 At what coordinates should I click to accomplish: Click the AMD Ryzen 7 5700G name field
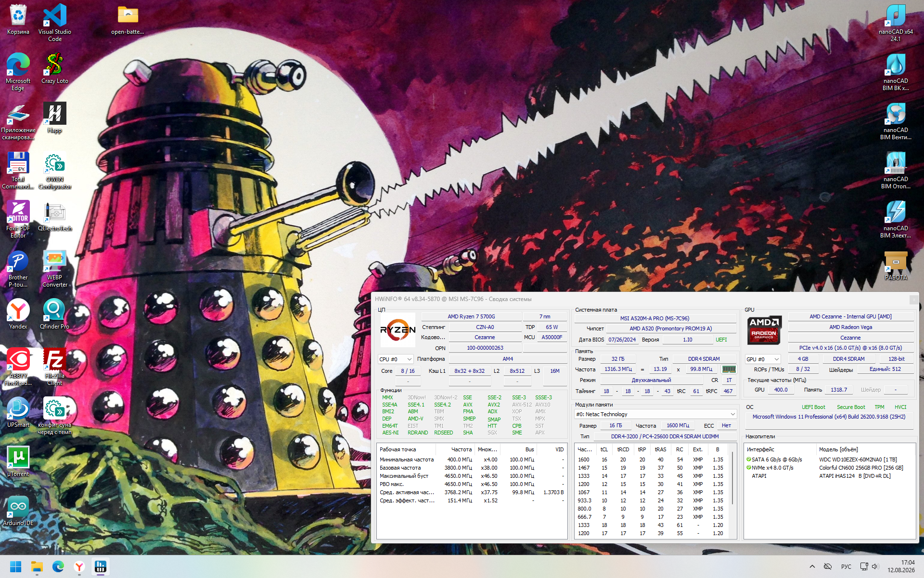(x=471, y=316)
